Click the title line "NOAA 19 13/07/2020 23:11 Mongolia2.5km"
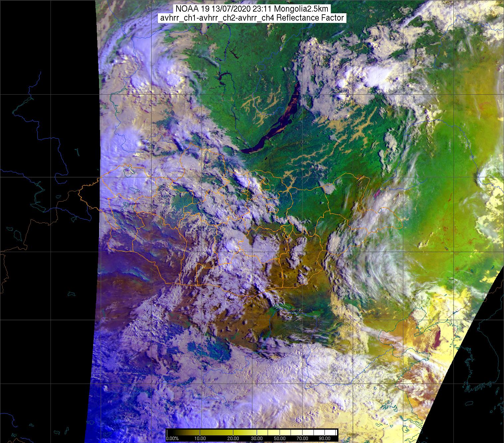 click(252, 9)
